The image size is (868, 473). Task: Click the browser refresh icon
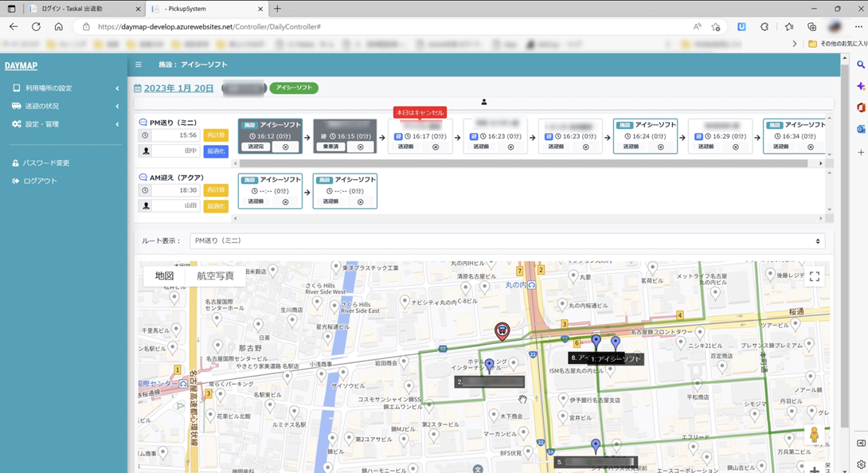pos(36,26)
